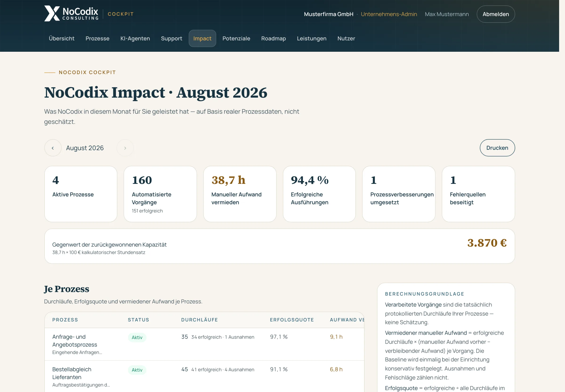
Task: Click the PROZESS column header
Action: pyautogui.click(x=65, y=320)
